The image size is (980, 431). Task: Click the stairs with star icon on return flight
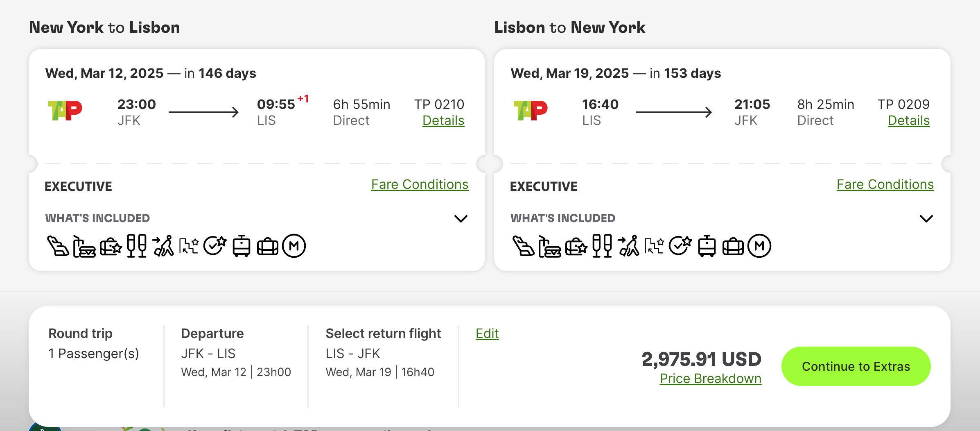pyautogui.click(x=654, y=246)
